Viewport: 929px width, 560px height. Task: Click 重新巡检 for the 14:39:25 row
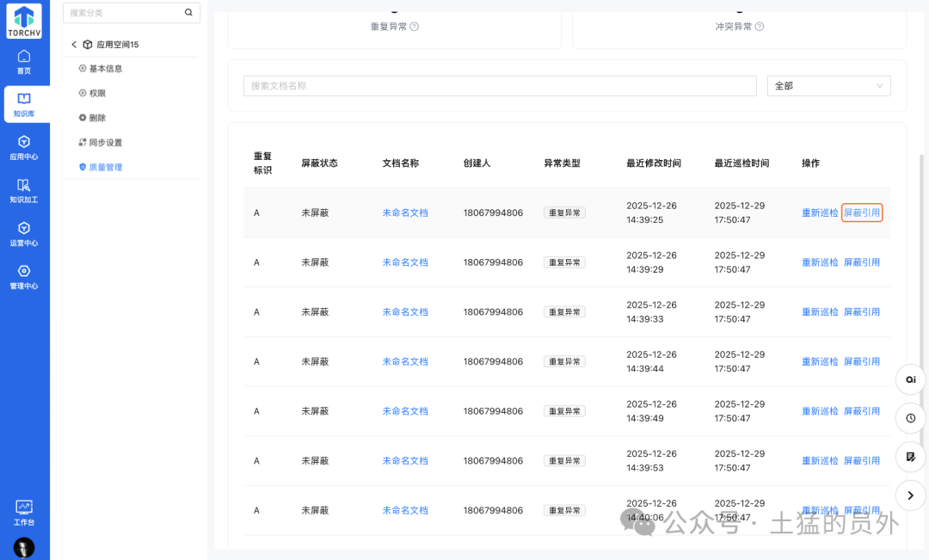coord(820,212)
